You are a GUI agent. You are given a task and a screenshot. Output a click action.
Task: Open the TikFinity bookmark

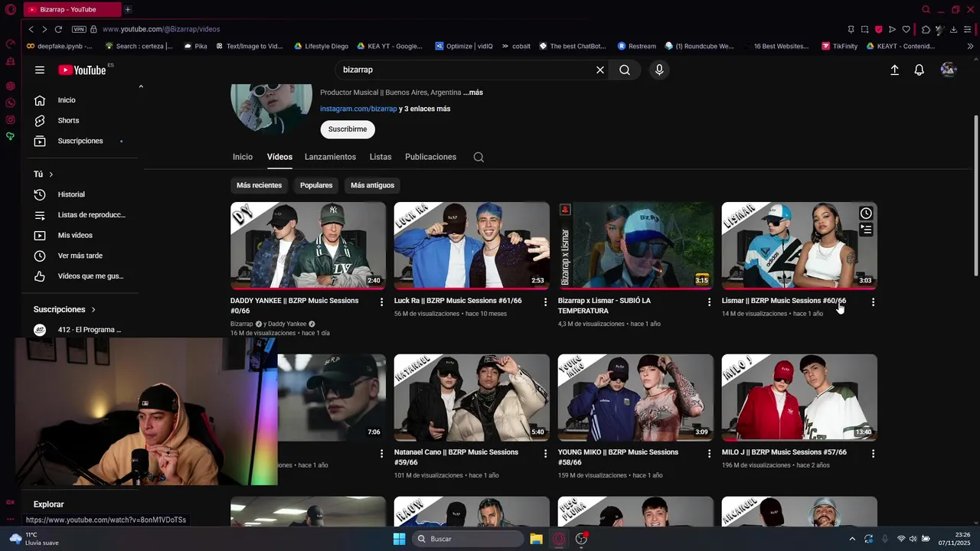[x=840, y=46]
